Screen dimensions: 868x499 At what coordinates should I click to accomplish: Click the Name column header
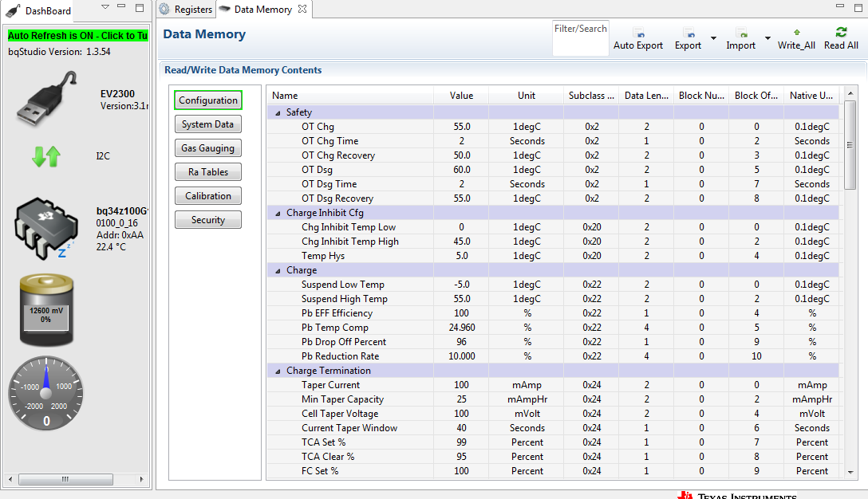[x=350, y=96]
